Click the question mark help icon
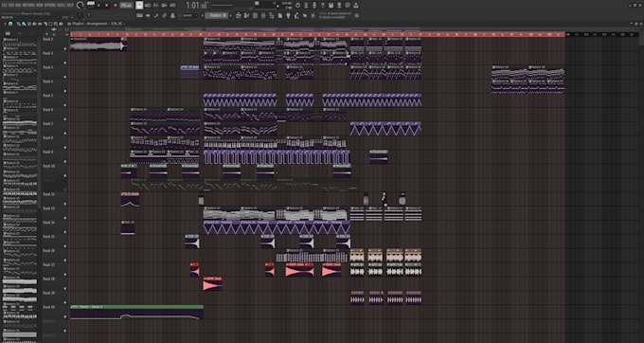The height and width of the screenshot is (343, 644). coord(322,6)
